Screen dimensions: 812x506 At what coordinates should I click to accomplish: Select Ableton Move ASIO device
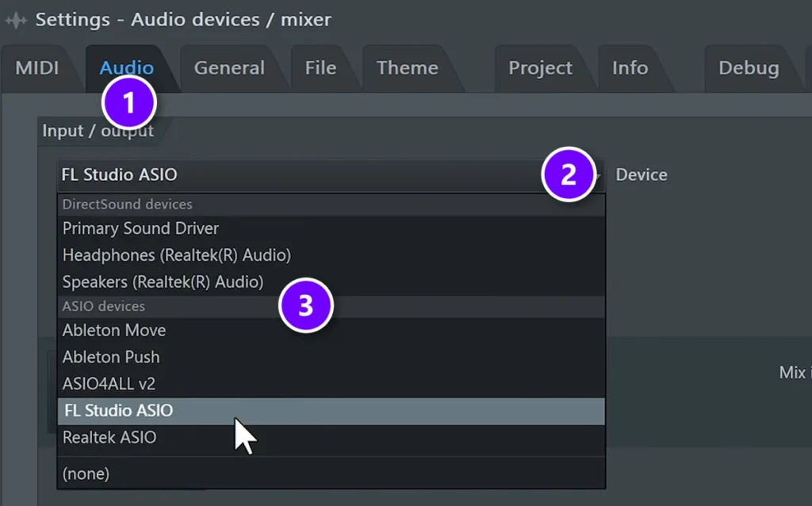coord(331,331)
